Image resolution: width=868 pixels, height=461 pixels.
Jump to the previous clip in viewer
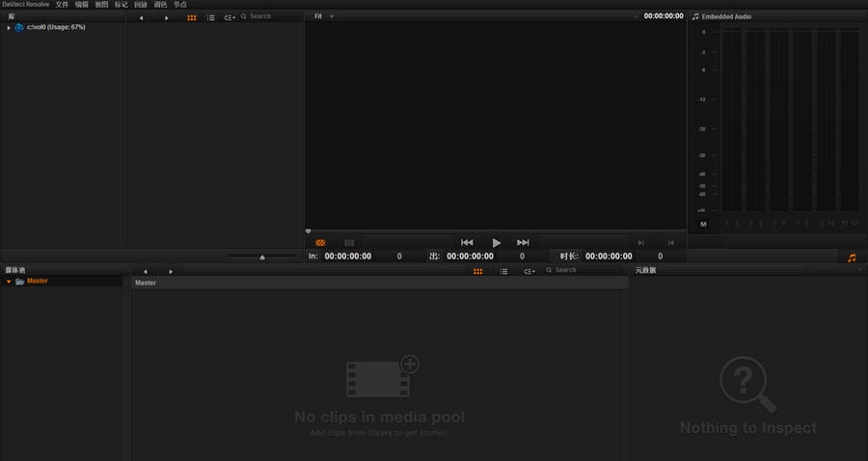coord(467,243)
